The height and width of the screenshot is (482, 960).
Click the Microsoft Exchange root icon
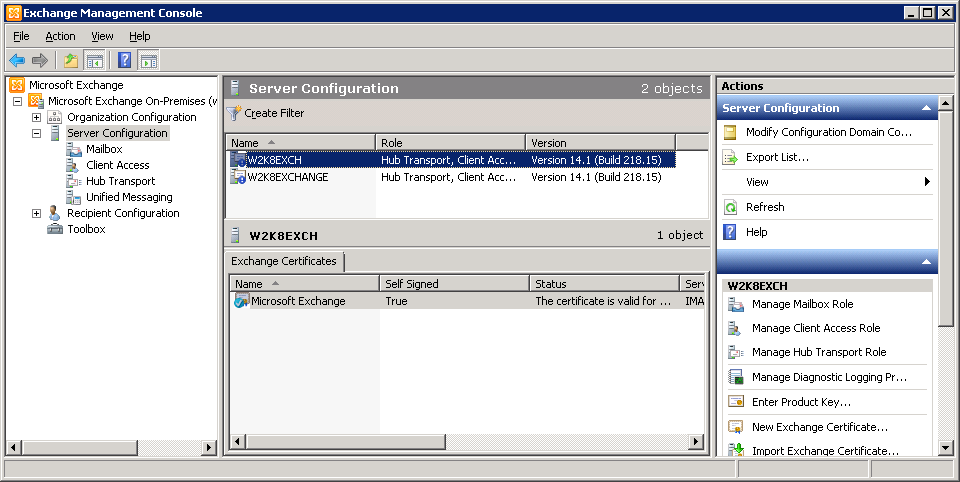click(x=17, y=85)
